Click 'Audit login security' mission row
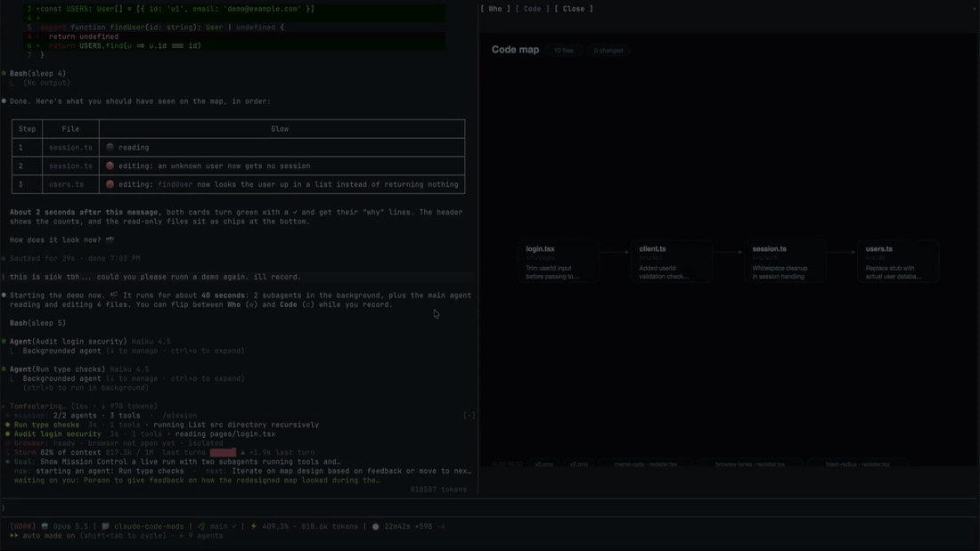980x551 pixels. click(140, 434)
